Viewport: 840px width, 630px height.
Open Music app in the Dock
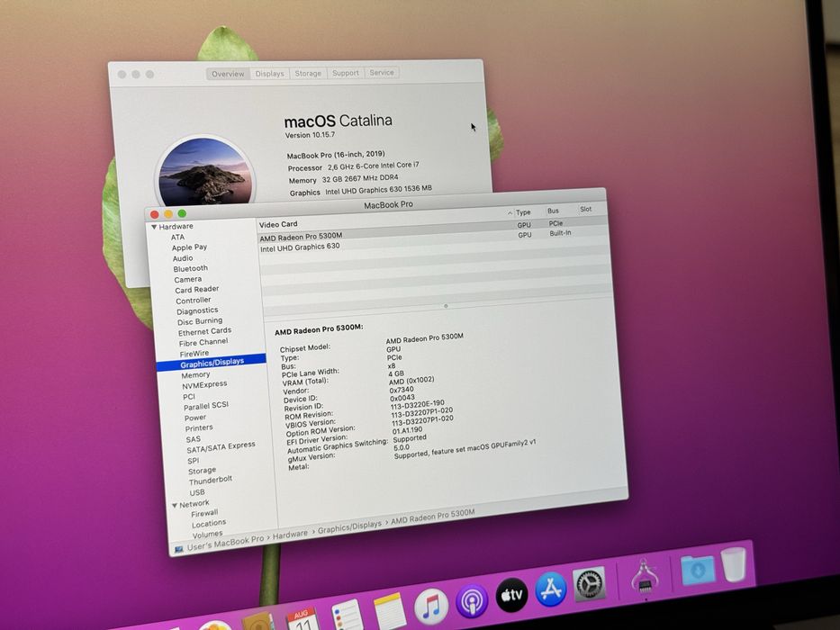coord(431,607)
